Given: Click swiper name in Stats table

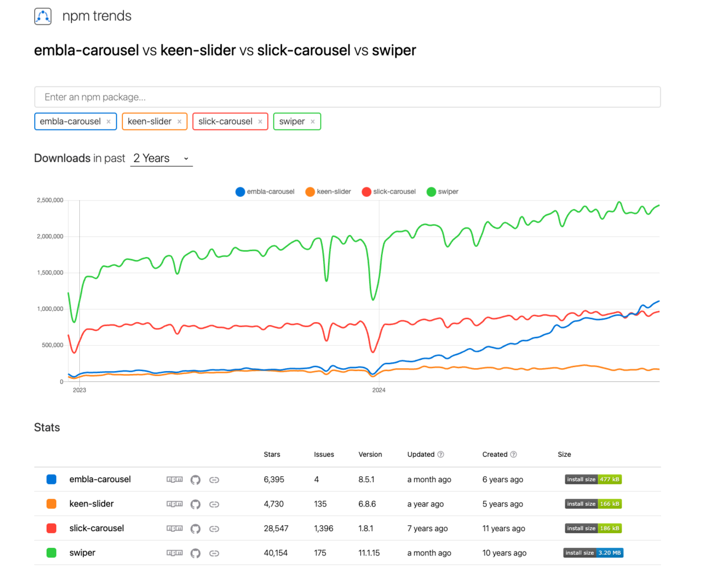Looking at the screenshot, I should tap(82, 553).
